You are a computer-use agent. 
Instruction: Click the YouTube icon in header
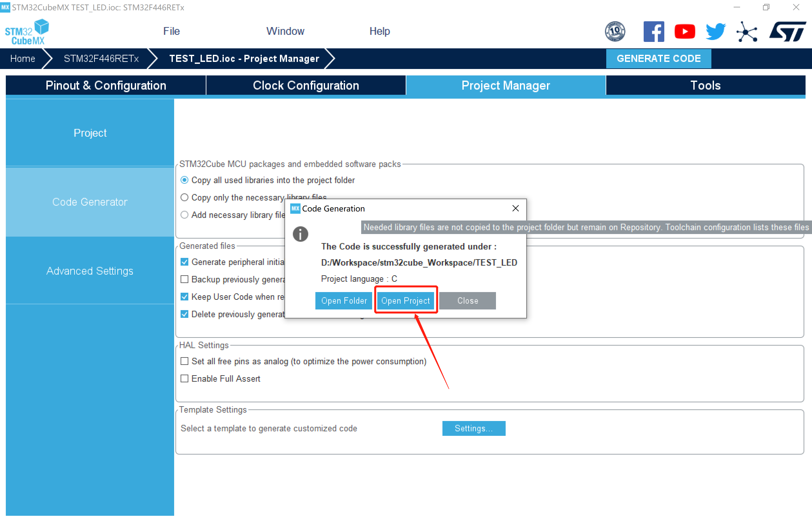click(684, 32)
